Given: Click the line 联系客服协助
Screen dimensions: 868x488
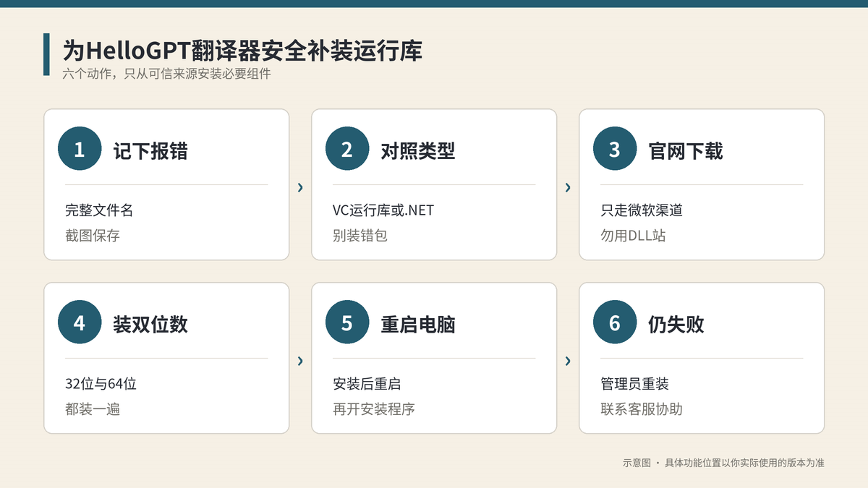Looking at the screenshot, I should point(642,409).
